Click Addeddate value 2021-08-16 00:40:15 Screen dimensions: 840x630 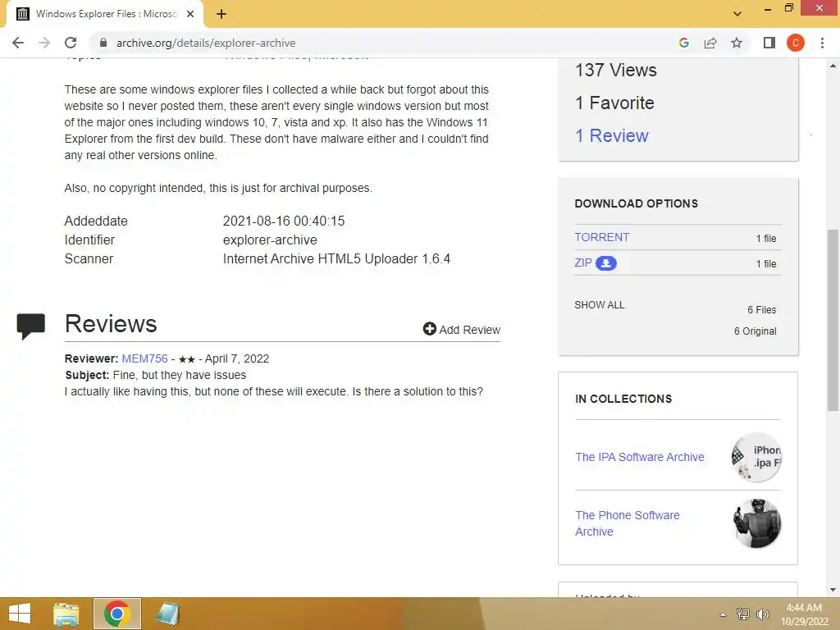coord(284,221)
